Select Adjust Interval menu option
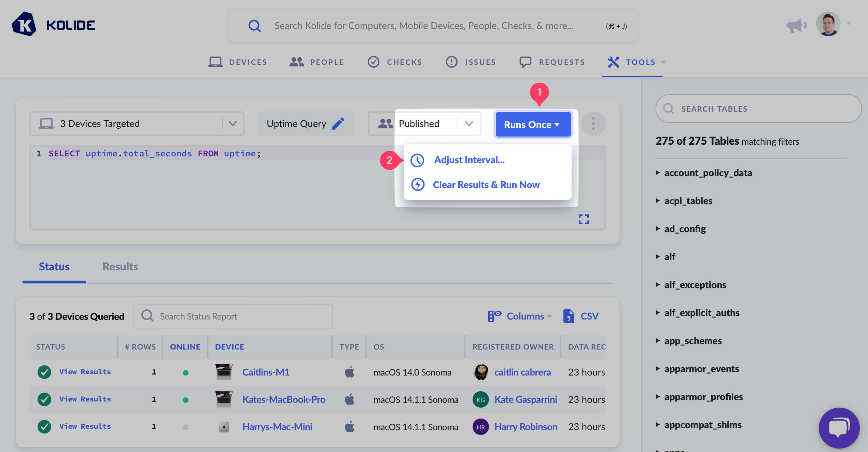The image size is (868, 452). pyautogui.click(x=469, y=160)
